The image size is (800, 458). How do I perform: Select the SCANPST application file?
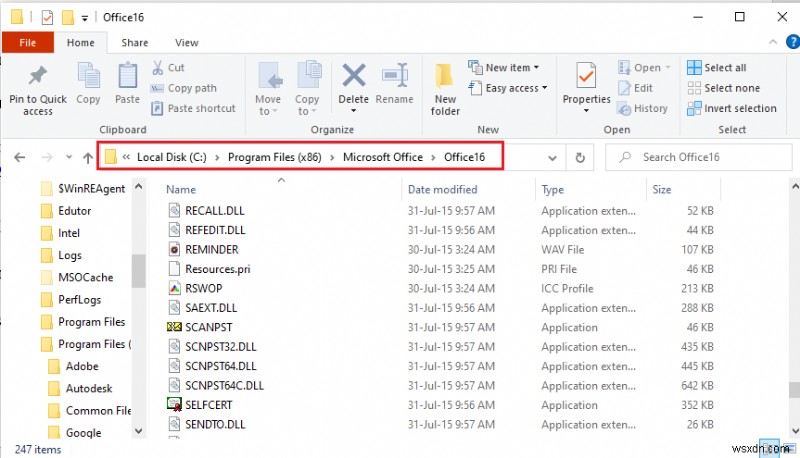[x=209, y=327]
